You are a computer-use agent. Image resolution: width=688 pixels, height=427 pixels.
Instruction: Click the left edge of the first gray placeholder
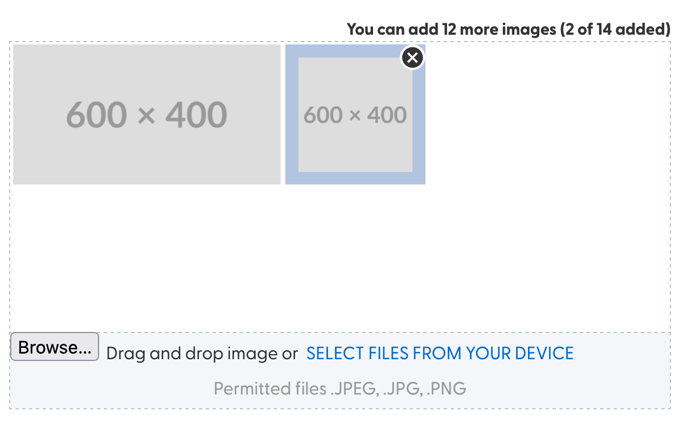(x=18, y=114)
